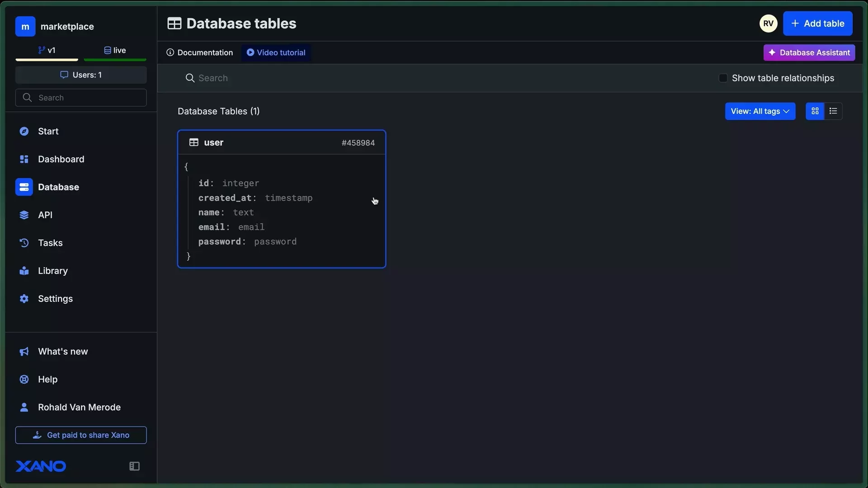Switch to the live environment tab

click(x=115, y=50)
